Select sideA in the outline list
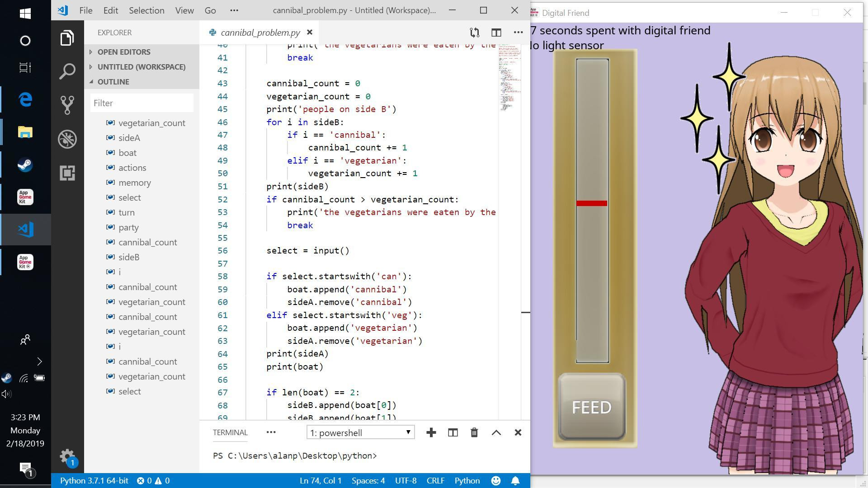The width and height of the screenshot is (868, 488). [x=129, y=138]
